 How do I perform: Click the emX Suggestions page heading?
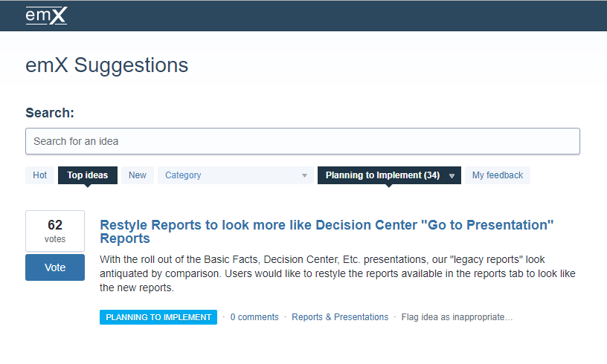(x=107, y=65)
